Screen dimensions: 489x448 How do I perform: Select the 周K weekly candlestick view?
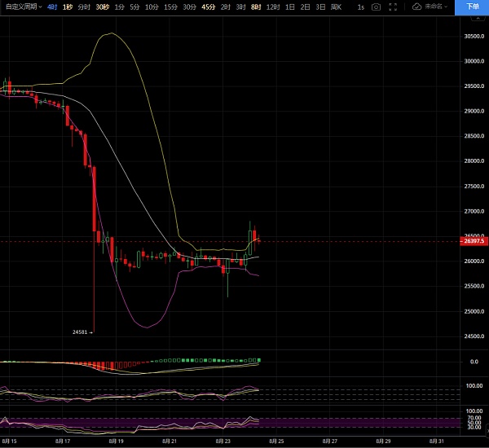click(336, 7)
